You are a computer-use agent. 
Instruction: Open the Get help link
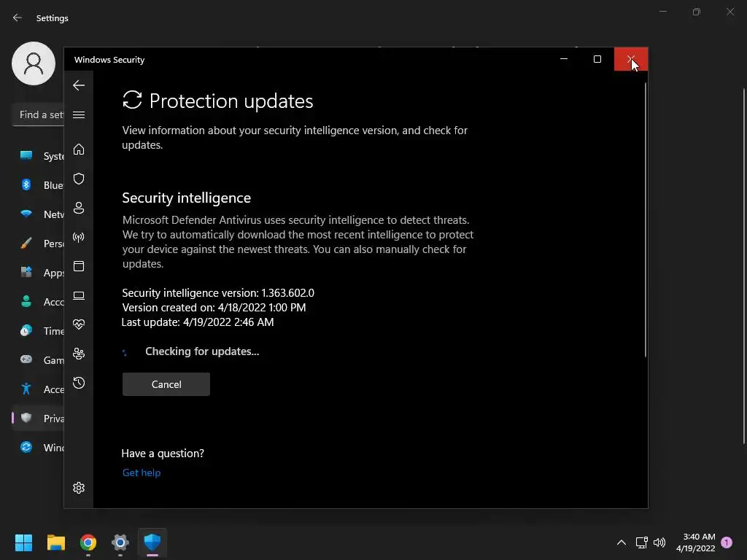(142, 472)
